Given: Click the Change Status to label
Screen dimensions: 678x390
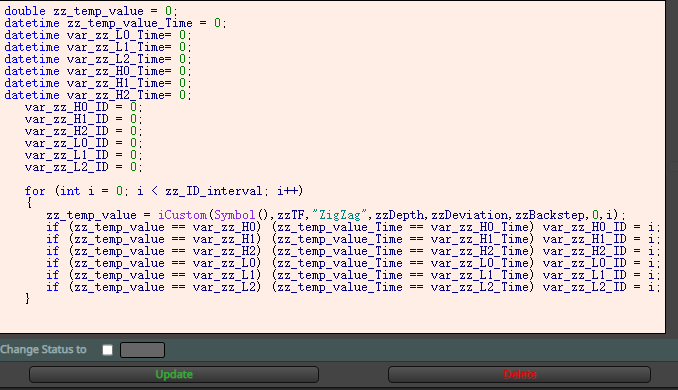Looking at the screenshot, I should pos(43,350).
